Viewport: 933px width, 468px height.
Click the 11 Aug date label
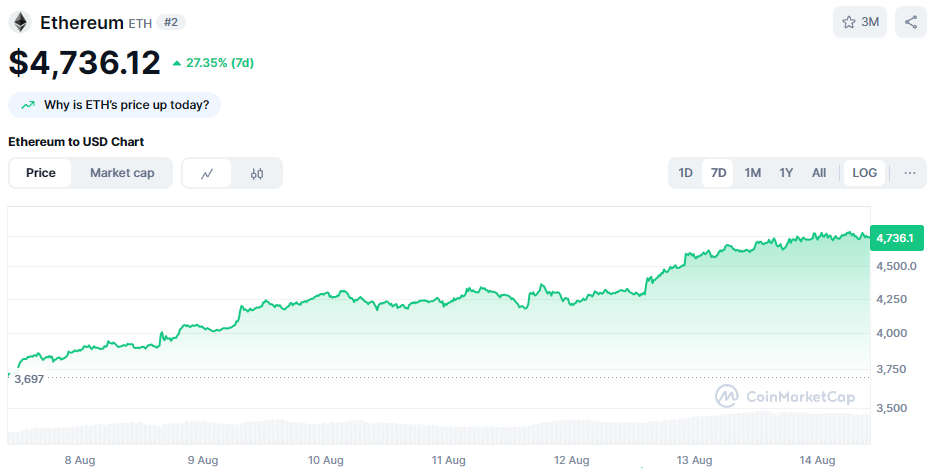449,460
